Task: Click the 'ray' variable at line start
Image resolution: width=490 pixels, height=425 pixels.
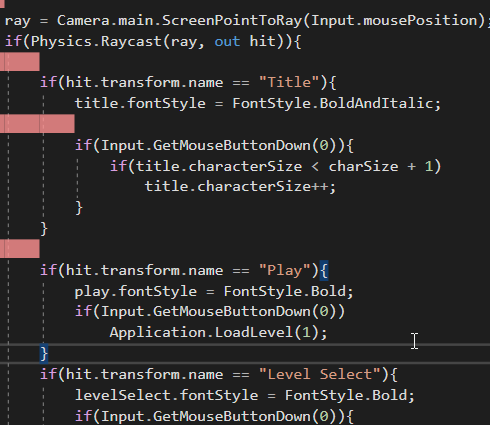Action: coord(18,21)
